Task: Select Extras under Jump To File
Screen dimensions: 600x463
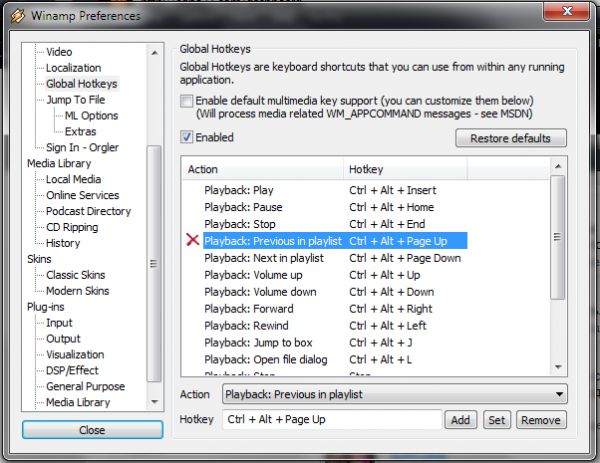Action: pos(80,132)
